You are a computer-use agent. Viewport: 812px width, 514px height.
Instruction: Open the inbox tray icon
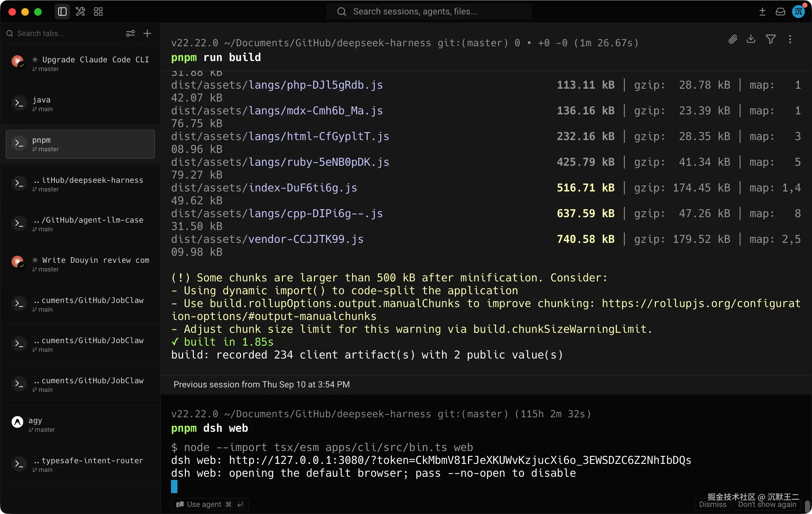780,12
